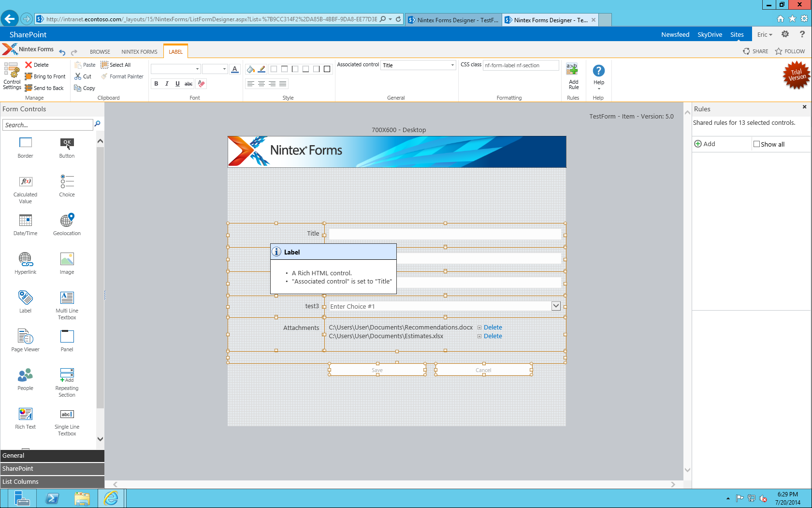This screenshot has height=508, width=812.
Task: Open SkyDrive in SharePoint bar
Action: click(710, 35)
